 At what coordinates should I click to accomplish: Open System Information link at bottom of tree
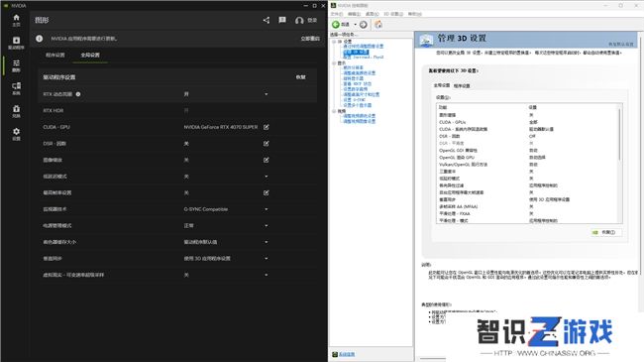click(347, 354)
